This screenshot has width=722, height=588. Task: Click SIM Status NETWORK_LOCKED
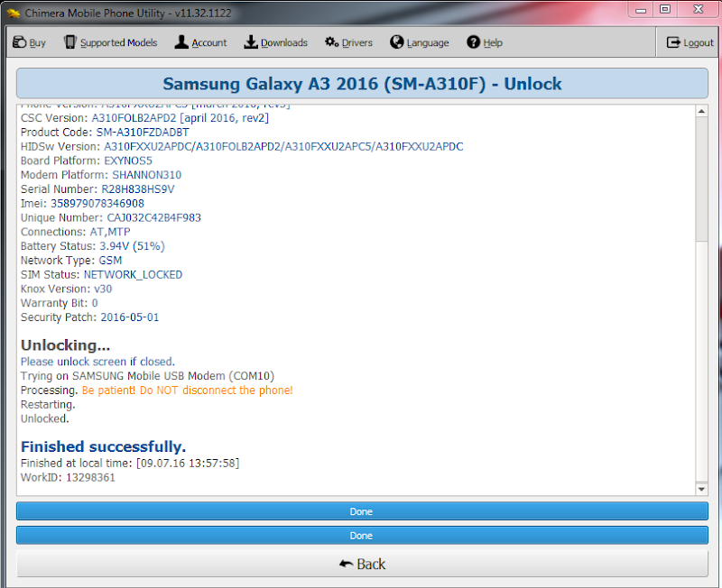[102, 275]
